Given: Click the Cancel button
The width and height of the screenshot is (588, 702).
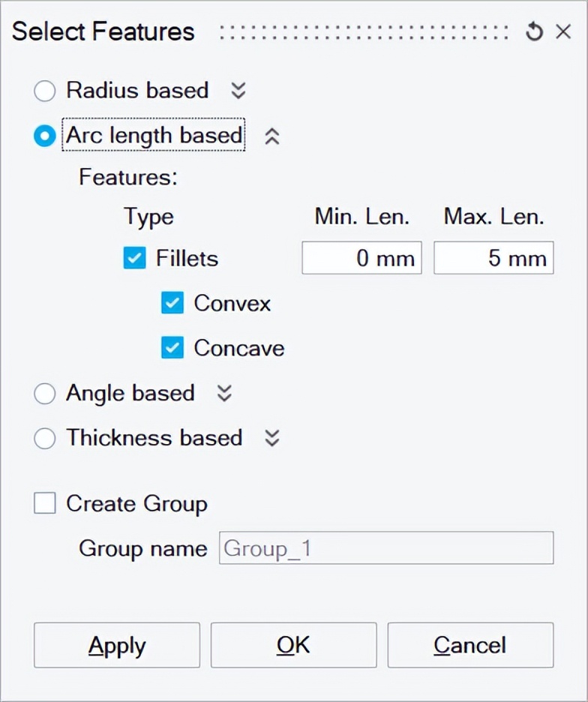Looking at the screenshot, I should (469, 645).
